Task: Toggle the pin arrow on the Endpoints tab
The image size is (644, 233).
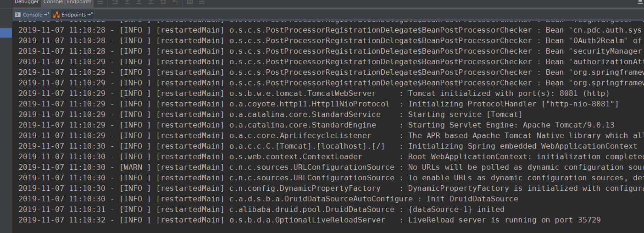Action: click(x=90, y=15)
